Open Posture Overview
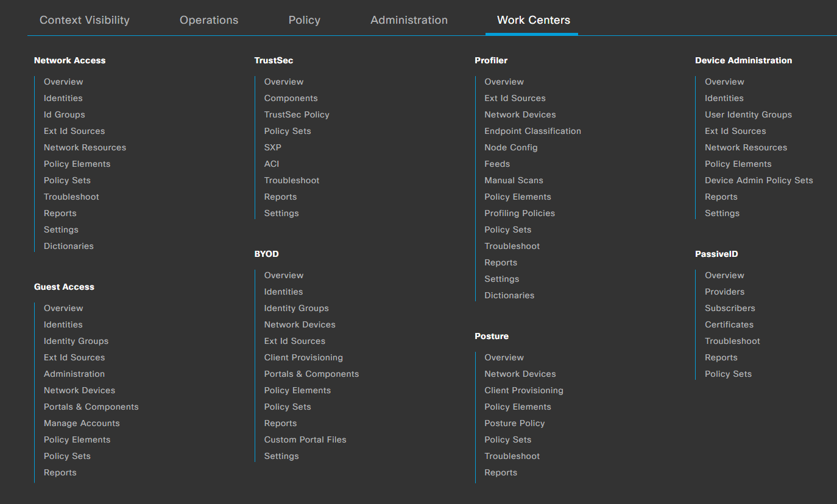 point(504,357)
